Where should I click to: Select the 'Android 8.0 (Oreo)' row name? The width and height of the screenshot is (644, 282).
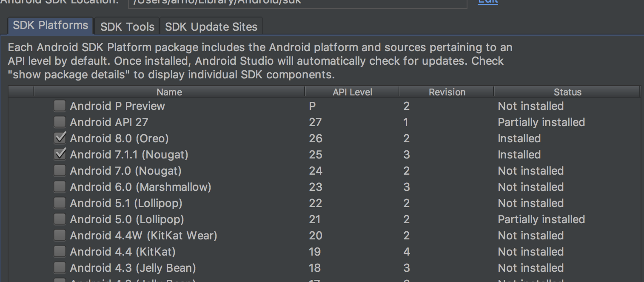(120, 138)
